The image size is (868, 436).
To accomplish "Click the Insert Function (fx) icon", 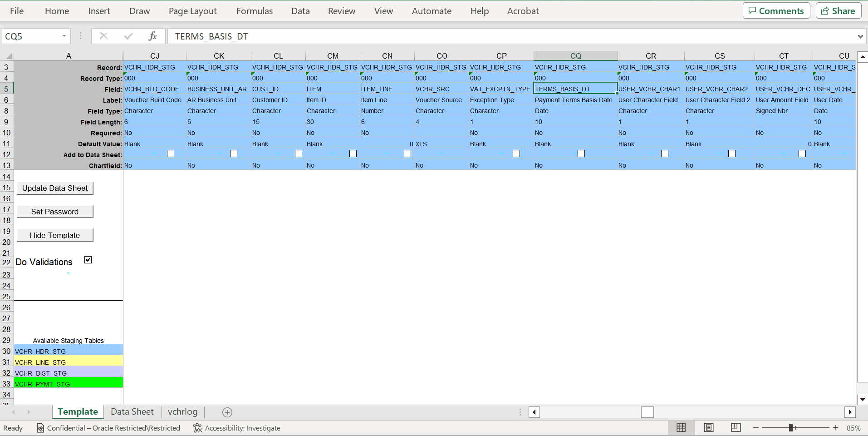I will 152,36.
